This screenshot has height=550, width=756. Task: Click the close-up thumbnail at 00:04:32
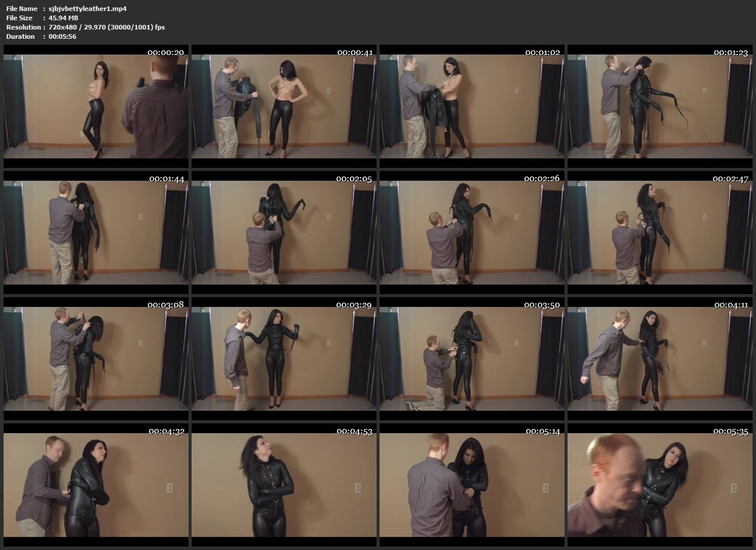coord(96,485)
